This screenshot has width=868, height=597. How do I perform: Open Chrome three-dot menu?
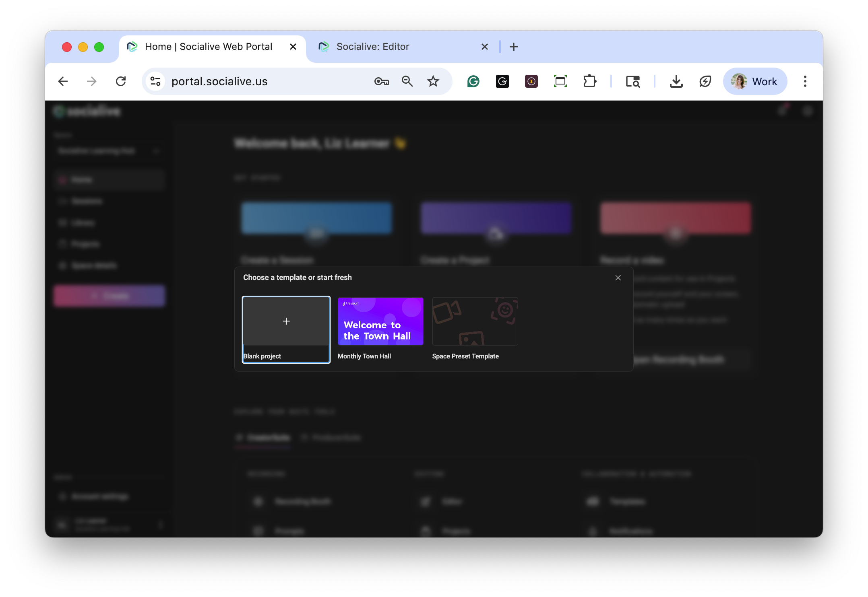click(805, 81)
